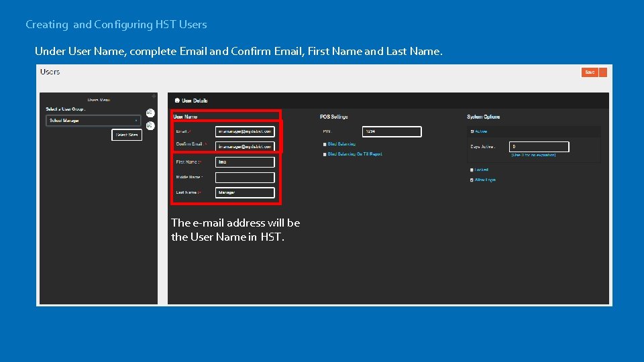Click the 'Users' page title
644x362 pixels.
(x=50, y=72)
